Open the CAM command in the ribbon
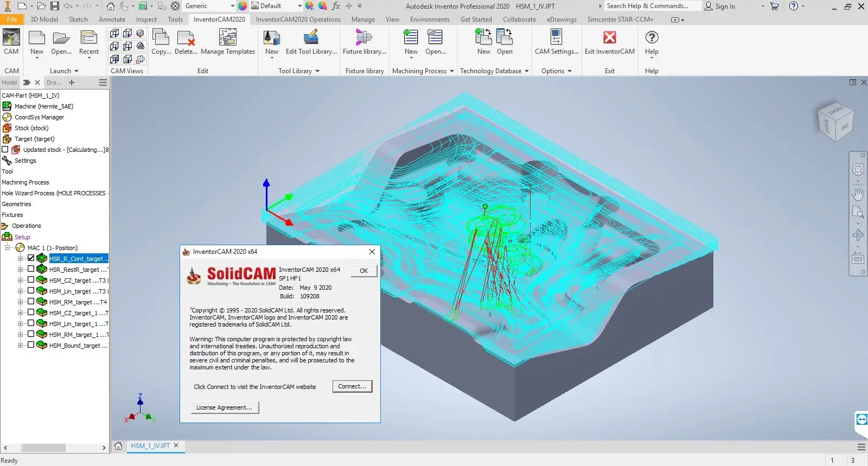This screenshot has height=466, width=868. [x=11, y=42]
